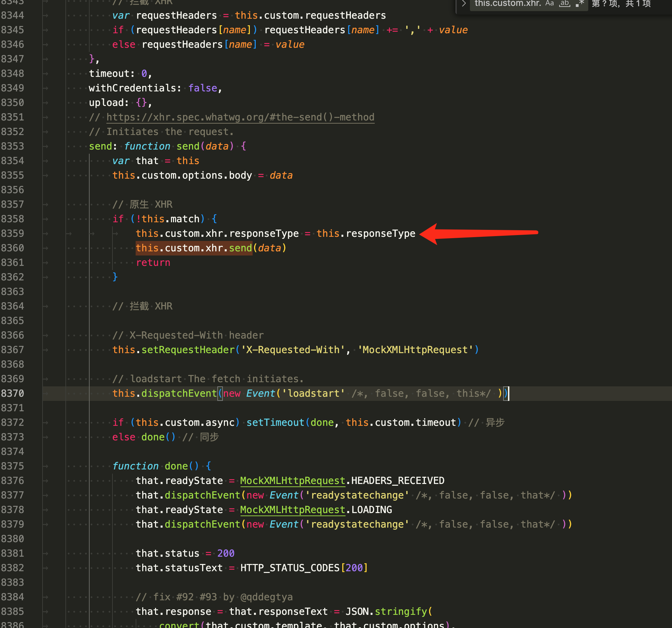This screenshot has width=672, height=628.
Task: Click MockXMLHttpRequest before HEADERS_RECEIVED
Action: [292, 481]
